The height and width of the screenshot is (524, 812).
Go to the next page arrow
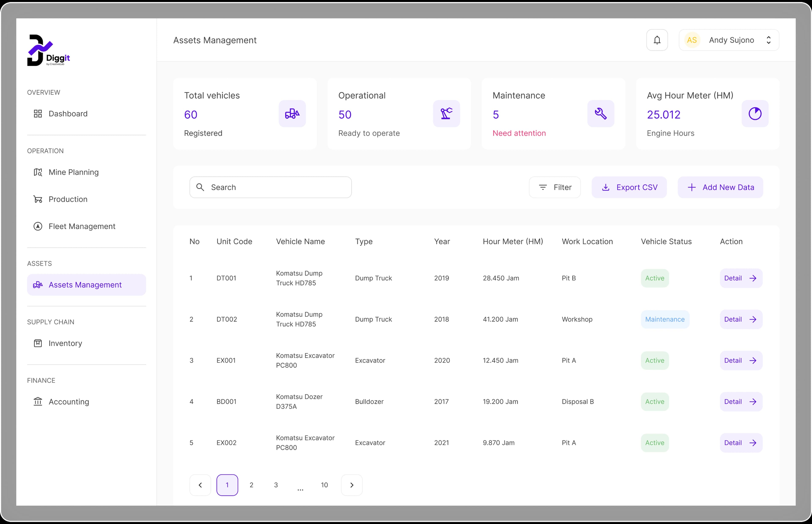352,485
